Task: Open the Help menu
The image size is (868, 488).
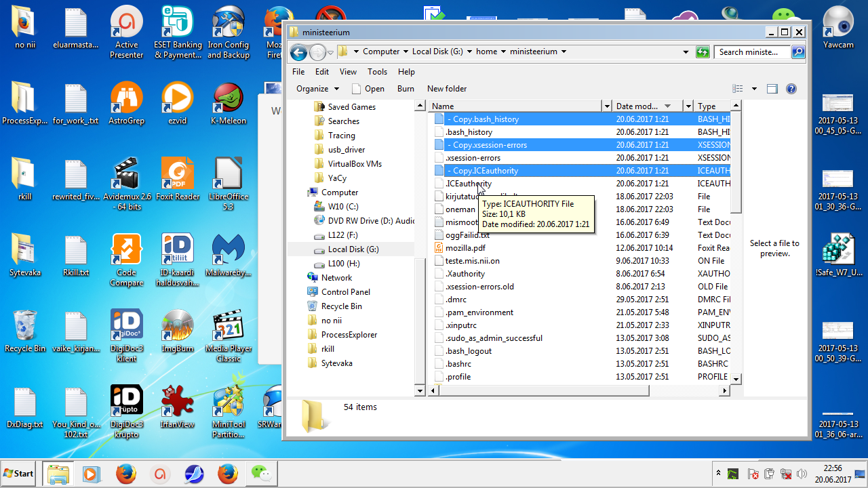Action: [x=406, y=72]
